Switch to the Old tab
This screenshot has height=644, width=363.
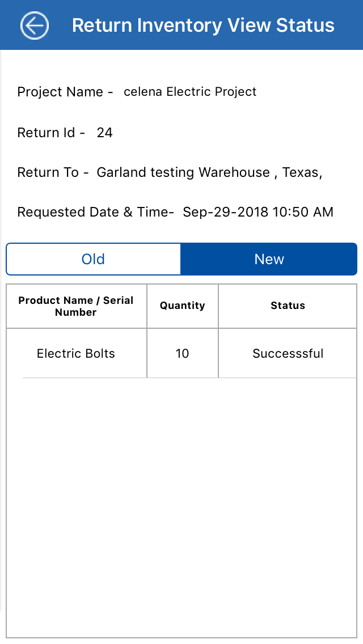point(93,259)
